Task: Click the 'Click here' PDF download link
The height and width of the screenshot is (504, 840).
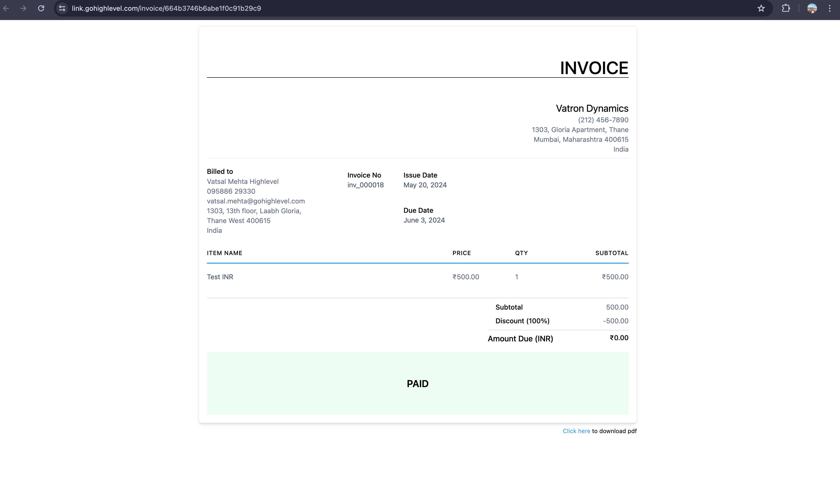Action: pyautogui.click(x=576, y=431)
